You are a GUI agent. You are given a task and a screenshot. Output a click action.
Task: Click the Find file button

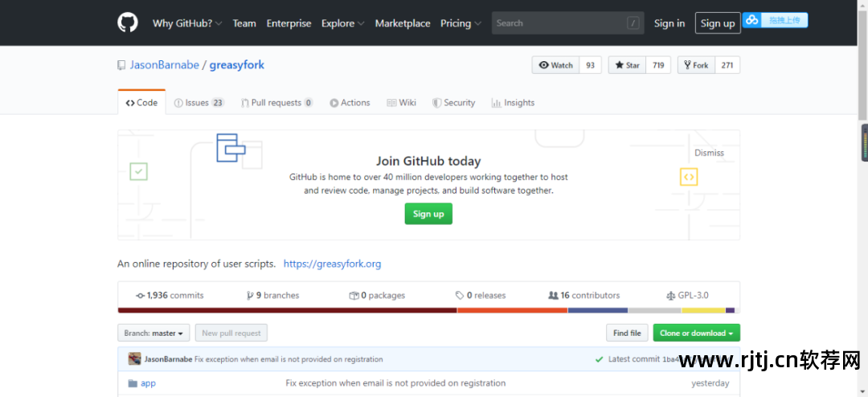point(627,333)
